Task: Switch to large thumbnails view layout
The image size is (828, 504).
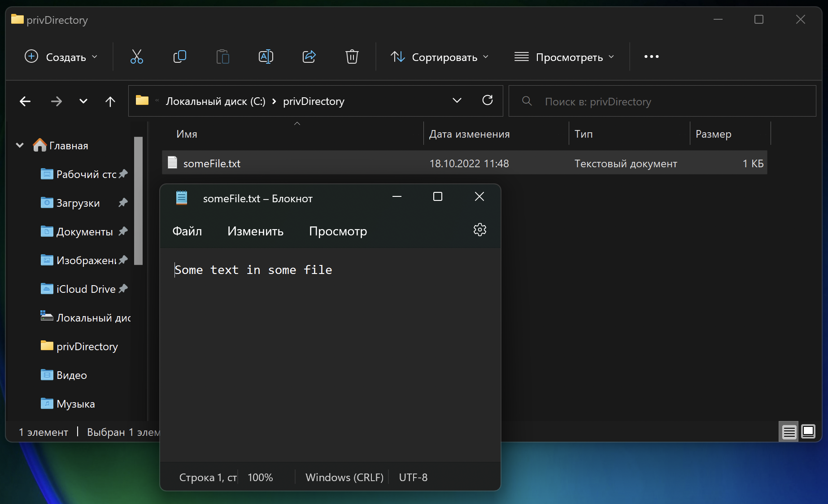Action: (808, 432)
